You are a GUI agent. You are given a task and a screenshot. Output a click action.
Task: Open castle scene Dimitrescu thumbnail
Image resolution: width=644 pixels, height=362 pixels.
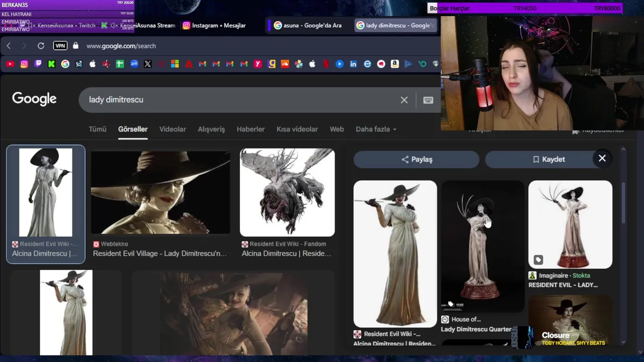pos(233,313)
